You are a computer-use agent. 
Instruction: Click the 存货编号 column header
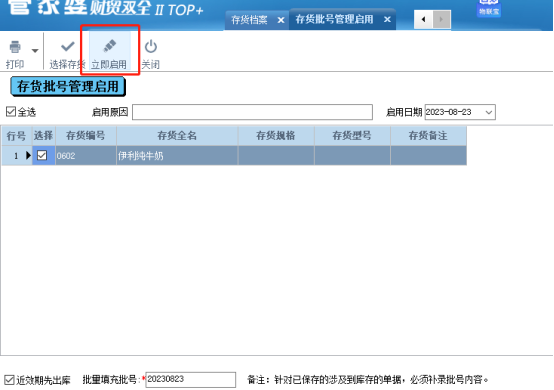(x=86, y=136)
